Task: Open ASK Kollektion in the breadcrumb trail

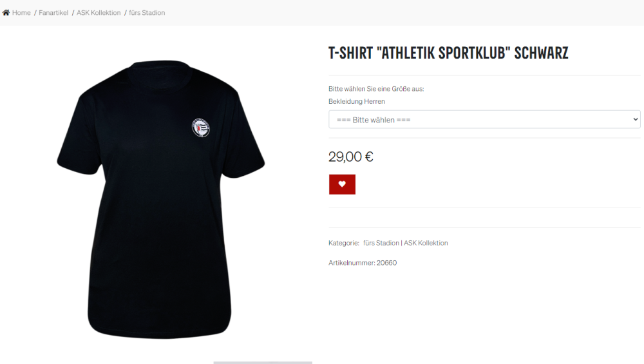Action: pyautogui.click(x=99, y=13)
